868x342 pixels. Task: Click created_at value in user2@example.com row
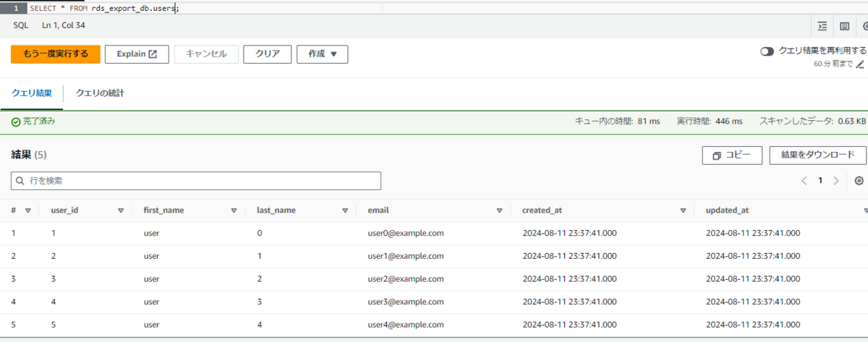click(571, 279)
